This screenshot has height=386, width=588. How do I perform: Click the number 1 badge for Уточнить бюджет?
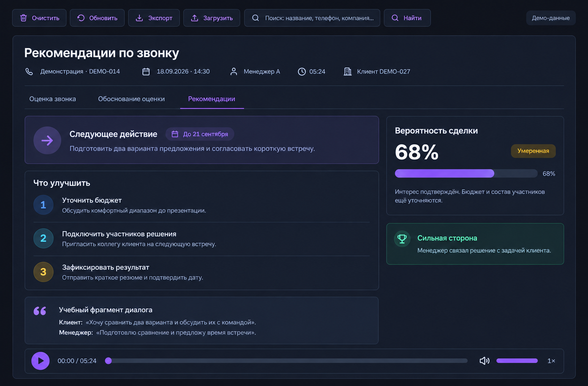(43, 205)
